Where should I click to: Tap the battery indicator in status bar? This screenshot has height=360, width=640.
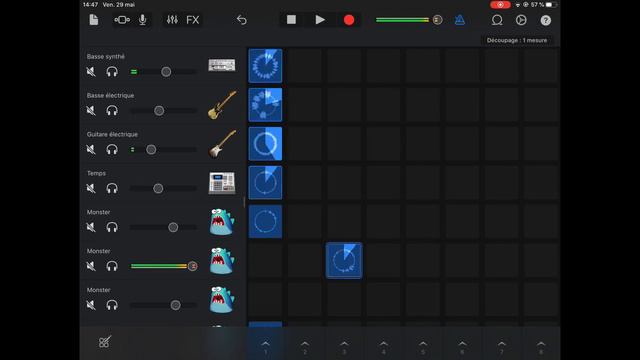[x=551, y=4]
